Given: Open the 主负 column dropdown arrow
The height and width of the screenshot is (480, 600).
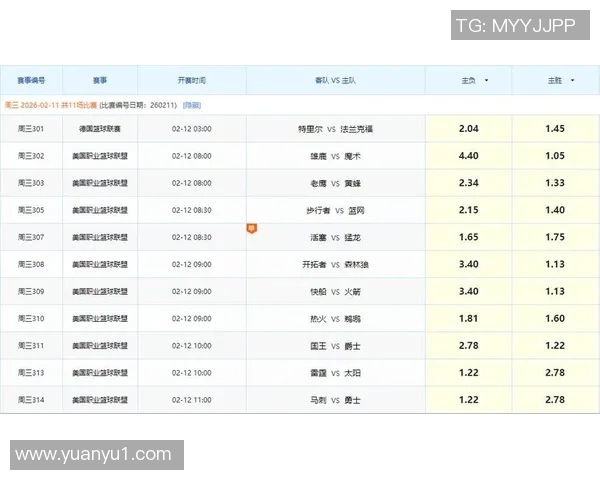Looking at the screenshot, I should click(x=486, y=80).
